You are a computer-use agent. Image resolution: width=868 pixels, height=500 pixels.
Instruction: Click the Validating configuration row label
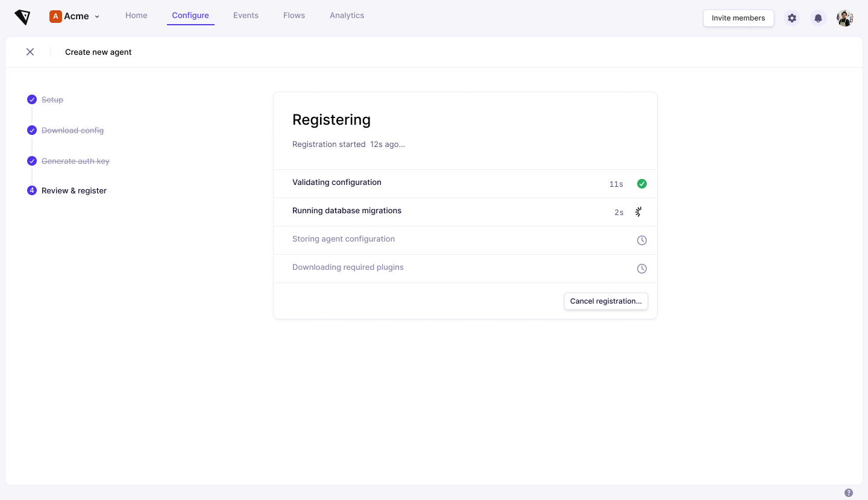pyautogui.click(x=337, y=182)
